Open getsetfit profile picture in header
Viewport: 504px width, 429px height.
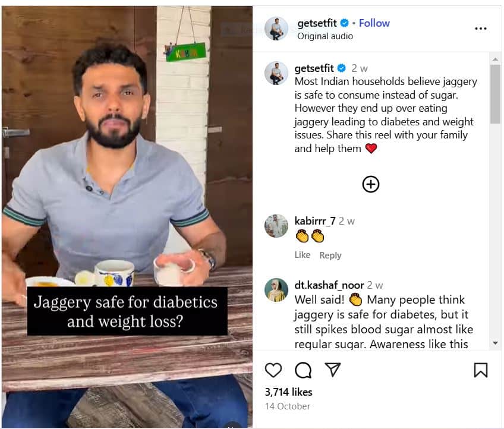(276, 29)
